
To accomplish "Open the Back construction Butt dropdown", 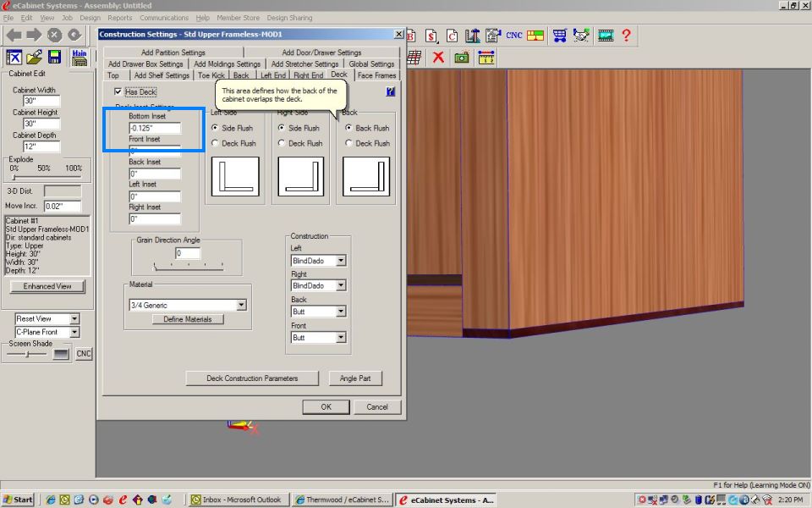I will (341, 312).
